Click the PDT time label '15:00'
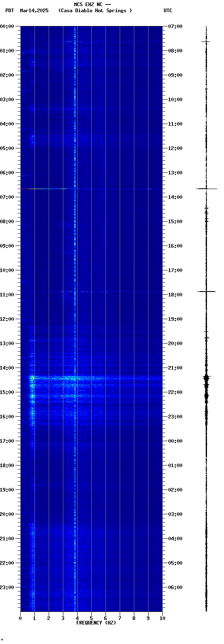 (x=7, y=392)
